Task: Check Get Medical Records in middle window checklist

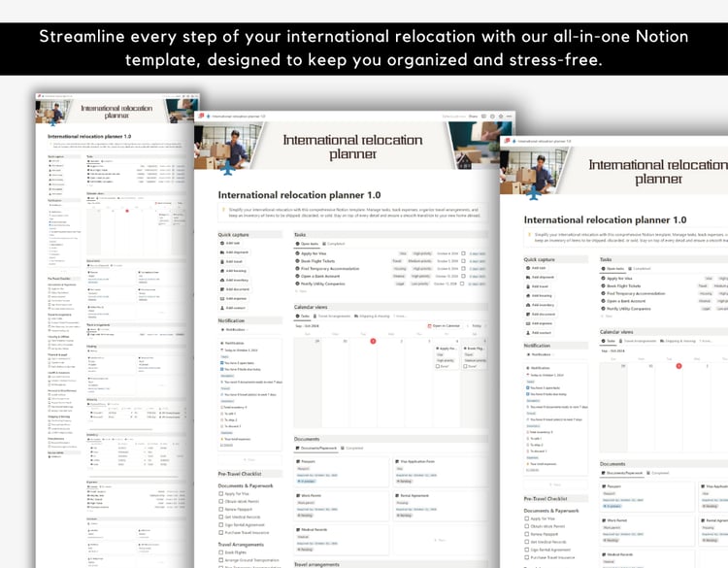Action: pos(221,517)
